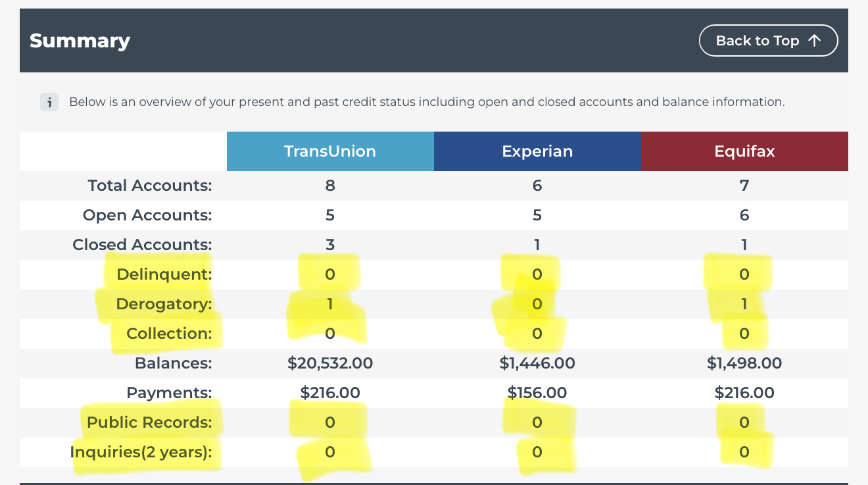
Task: Click the highlighted Collection row label
Action: pos(168,334)
